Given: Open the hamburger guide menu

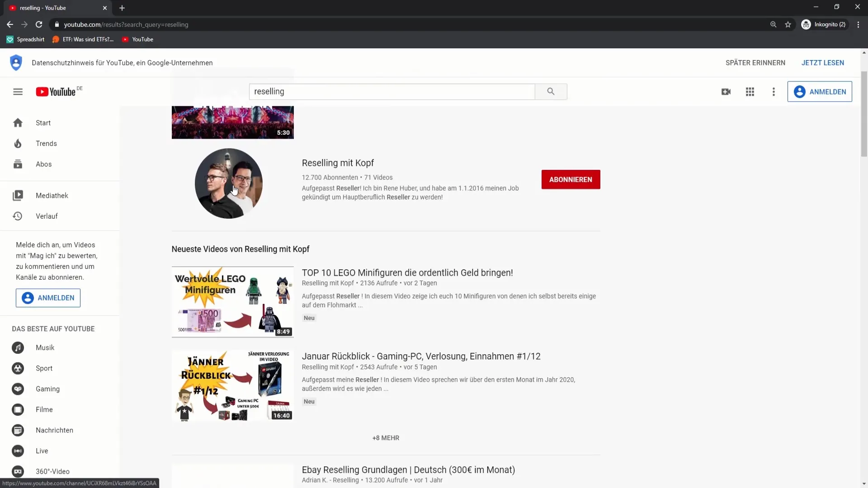Looking at the screenshot, I should (x=18, y=92).
